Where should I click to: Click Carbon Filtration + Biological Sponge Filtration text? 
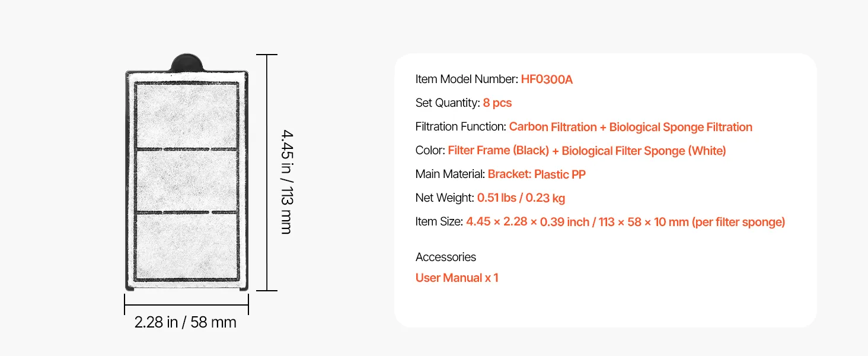[x=630, y=127]
